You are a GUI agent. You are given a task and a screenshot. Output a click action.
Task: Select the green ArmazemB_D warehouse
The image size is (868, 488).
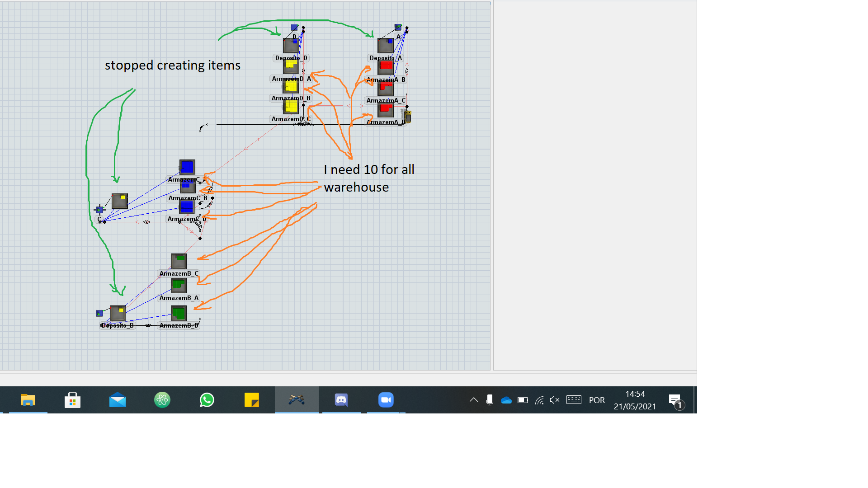coord(179,313)
